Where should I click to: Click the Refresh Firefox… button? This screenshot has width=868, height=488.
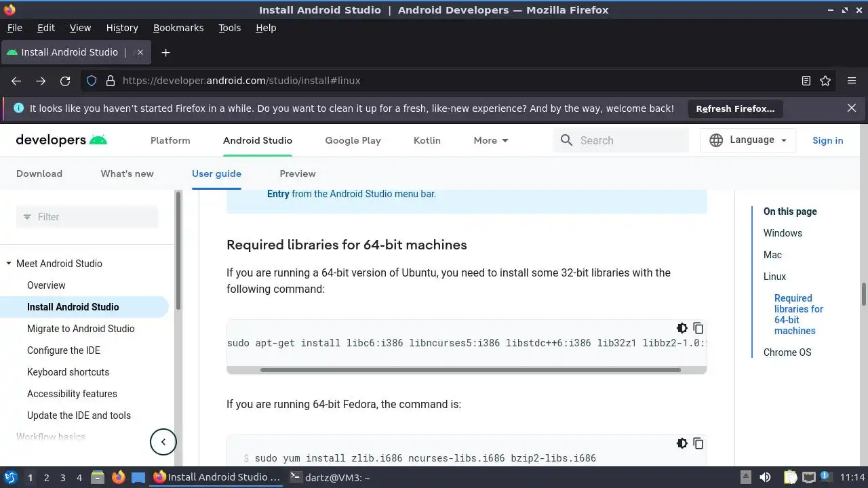tap(735, 108)
